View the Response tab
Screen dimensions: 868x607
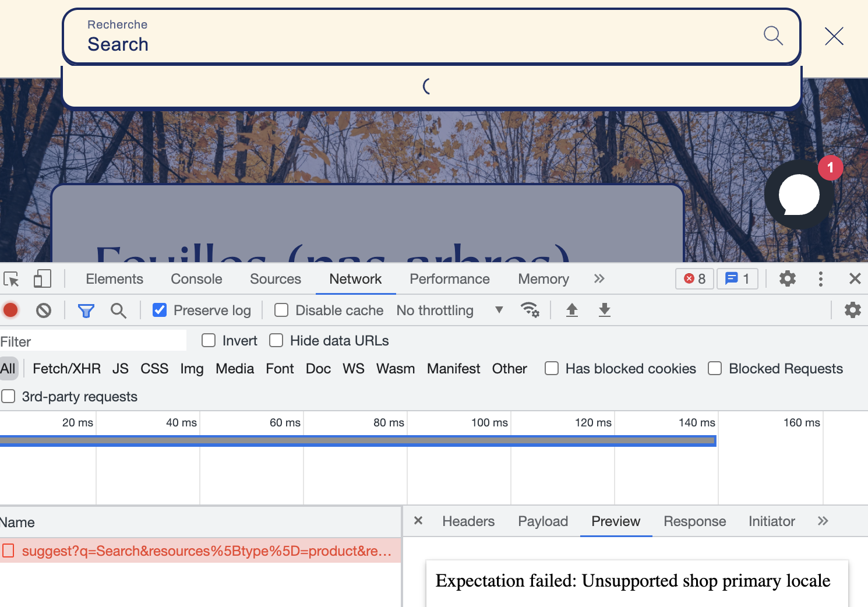[694, 521]
